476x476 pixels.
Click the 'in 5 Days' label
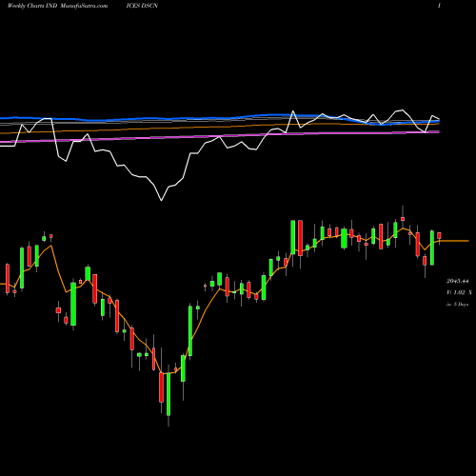(457, 304)
